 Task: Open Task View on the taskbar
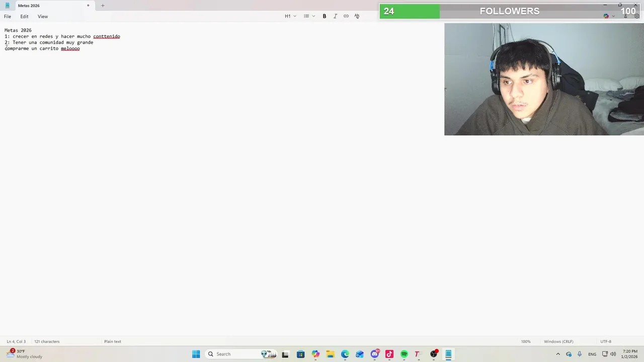285,354
